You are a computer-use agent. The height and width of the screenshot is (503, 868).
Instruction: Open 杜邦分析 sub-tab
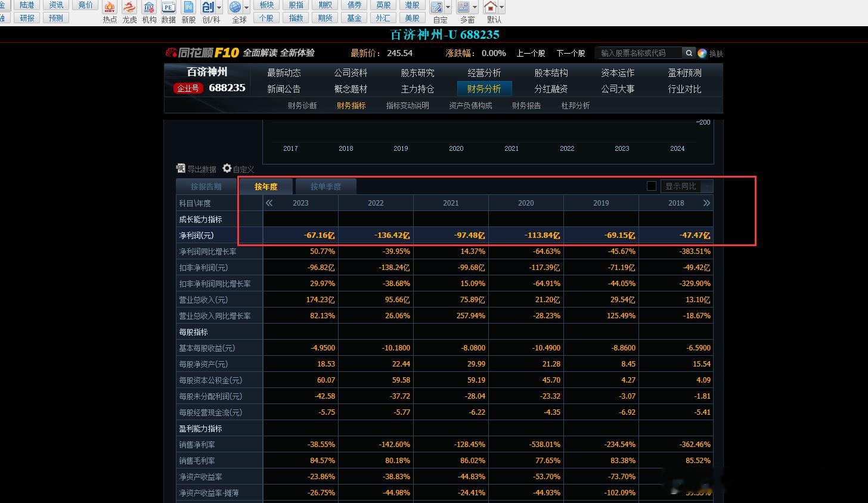point(575,105)
